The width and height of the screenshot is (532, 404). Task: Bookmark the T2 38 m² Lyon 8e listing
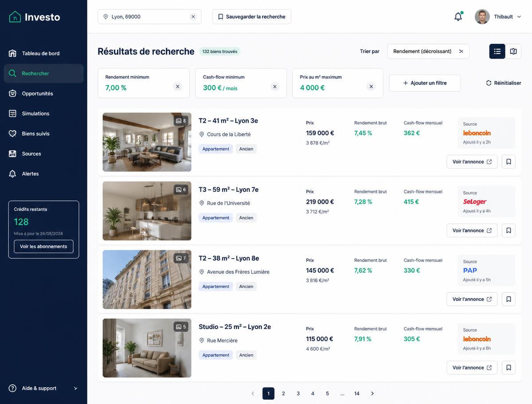coord(509,299)
